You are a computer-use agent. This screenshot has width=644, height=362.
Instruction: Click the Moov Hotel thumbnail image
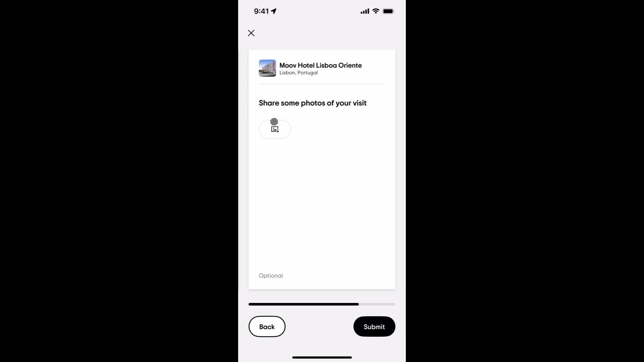[x=267, y=68]
